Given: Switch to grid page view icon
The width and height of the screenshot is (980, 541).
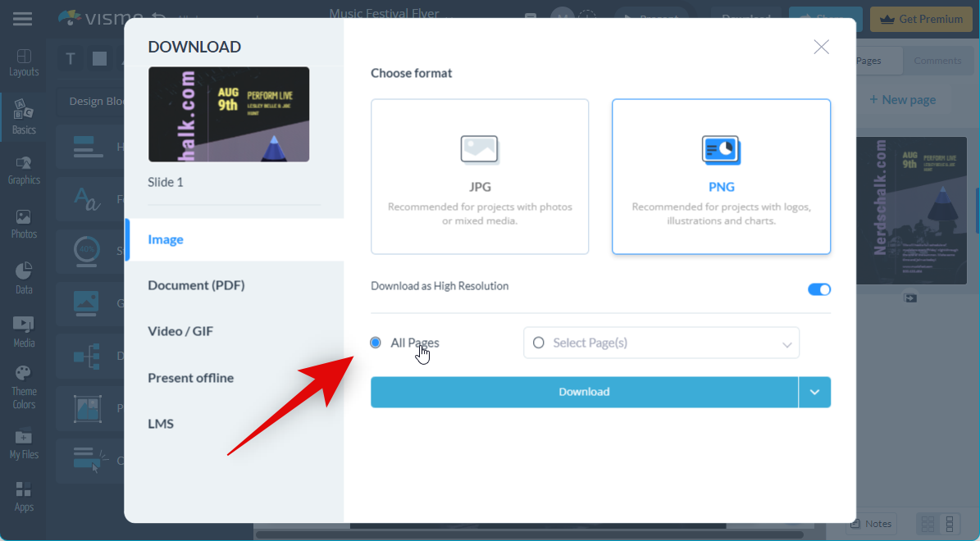Looking at the screenshot, I should [x=928, y=524].
